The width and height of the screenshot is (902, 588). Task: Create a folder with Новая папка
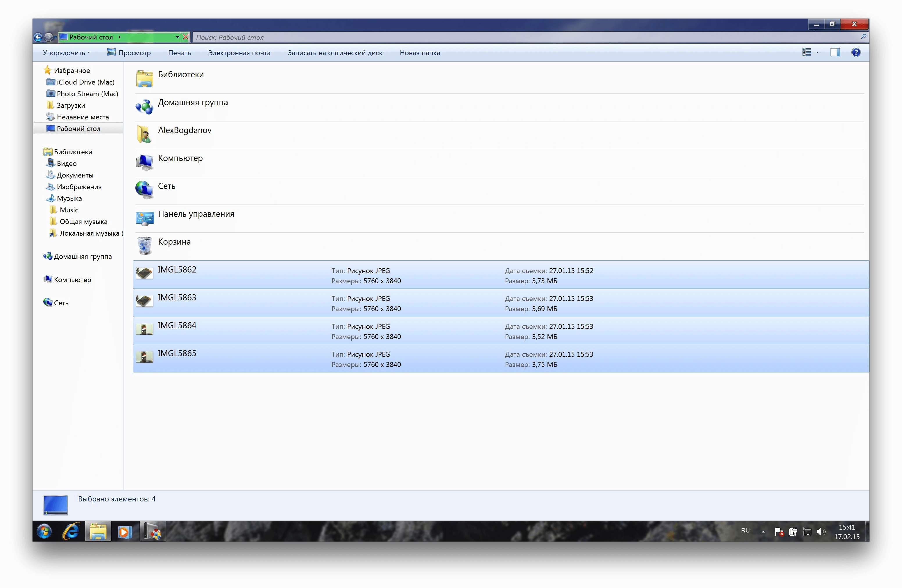coord(420,53)
